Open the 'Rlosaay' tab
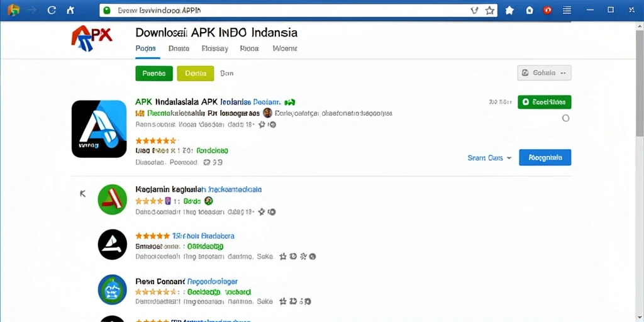The image size is (644, 322). tap(215, 48)
